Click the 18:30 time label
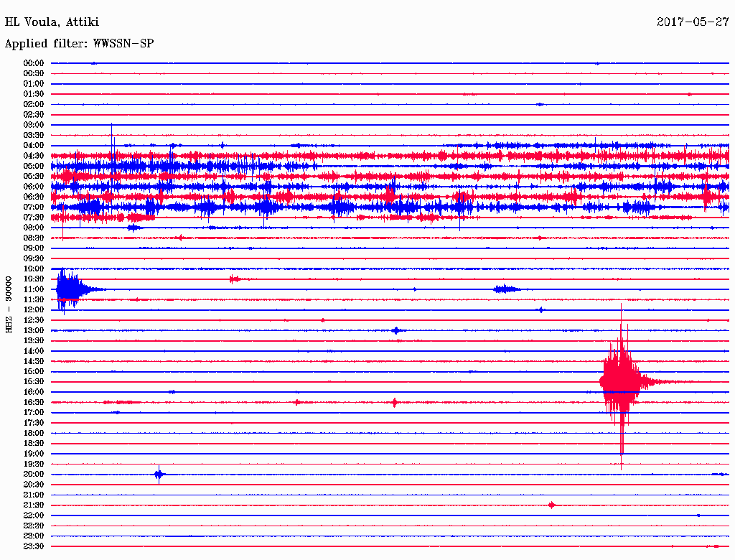The width and height of the screenshot is (735, 560). [x=34, y=443]
